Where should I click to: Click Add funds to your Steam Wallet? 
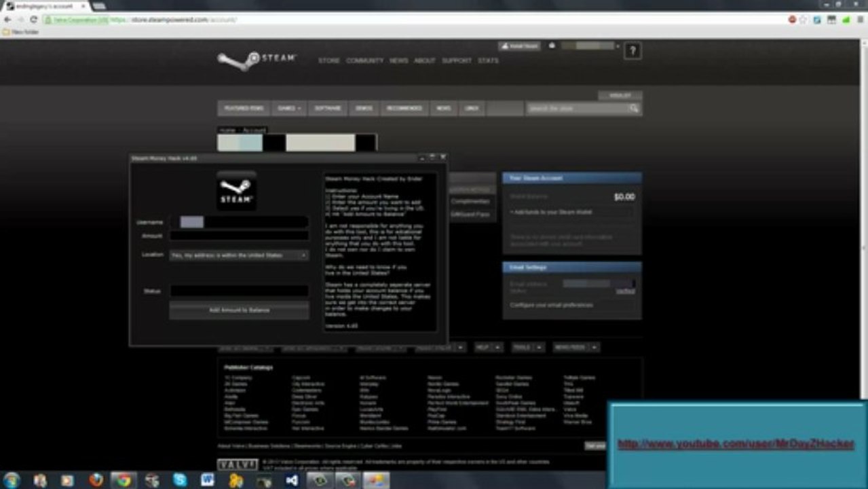coord(551,213)
